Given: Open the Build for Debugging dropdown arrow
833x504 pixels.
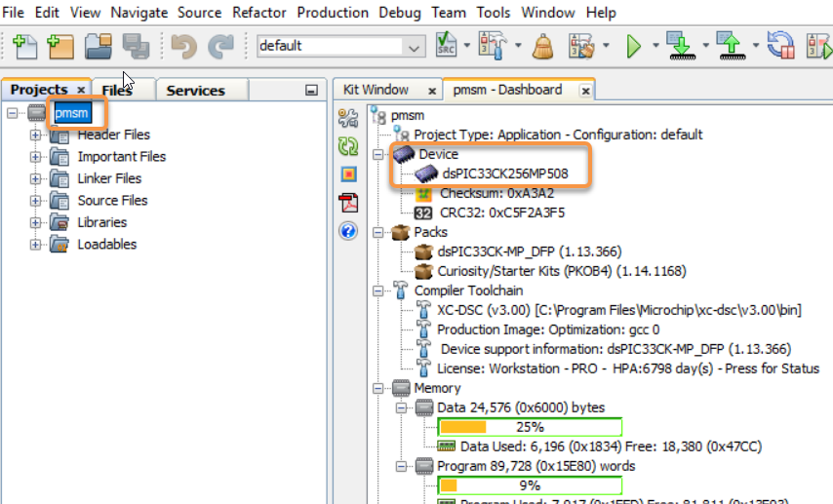Looking at the screenshot, I should point(606,46).
